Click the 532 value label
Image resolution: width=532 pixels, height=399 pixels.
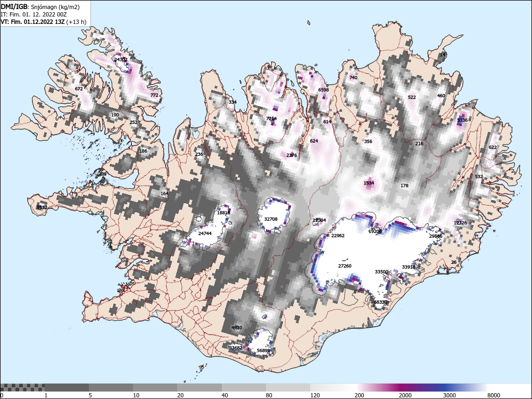479,177
